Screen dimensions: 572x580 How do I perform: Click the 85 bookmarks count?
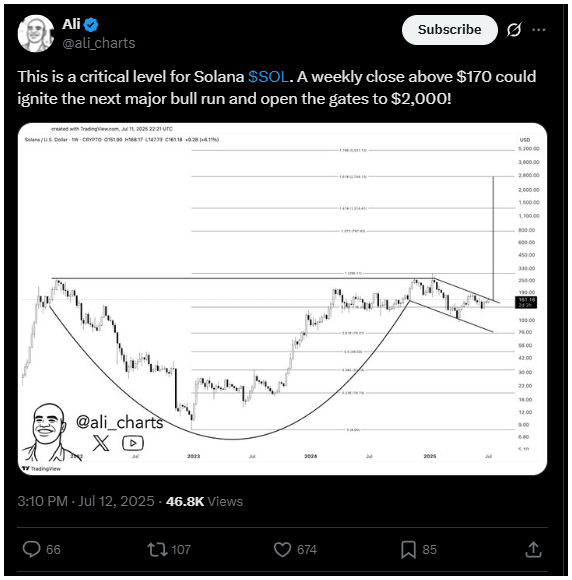(430, 550)
